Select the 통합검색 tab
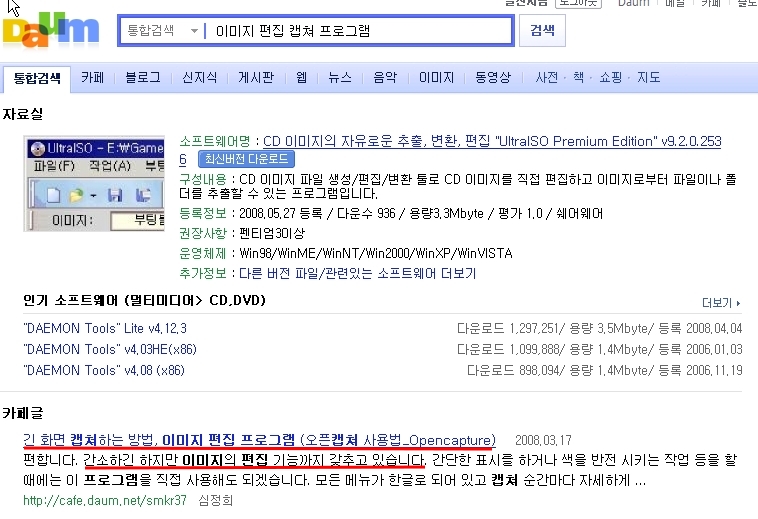Screen dimensions: 758x519 click(x=37, y=78)
